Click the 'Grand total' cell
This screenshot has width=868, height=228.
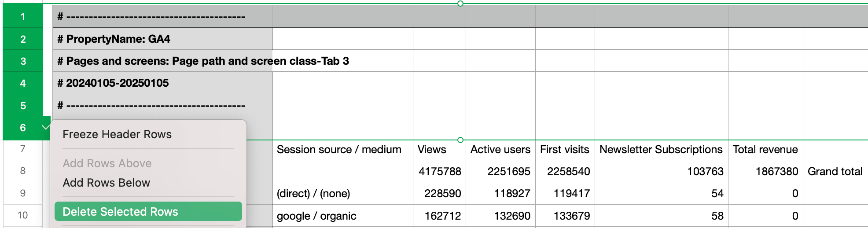tap(835, 171)
